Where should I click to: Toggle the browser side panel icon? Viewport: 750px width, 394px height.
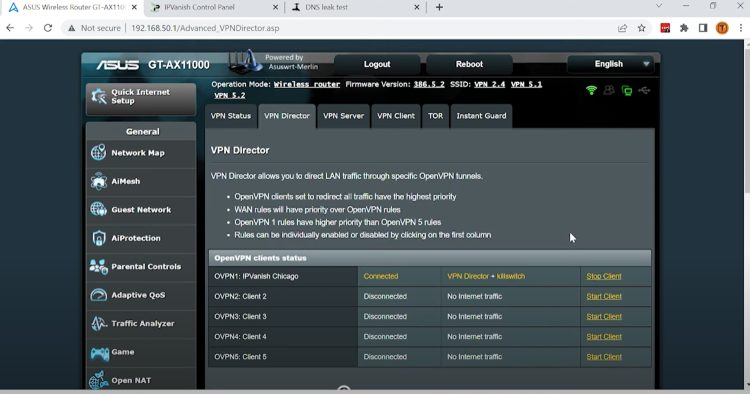703,28
